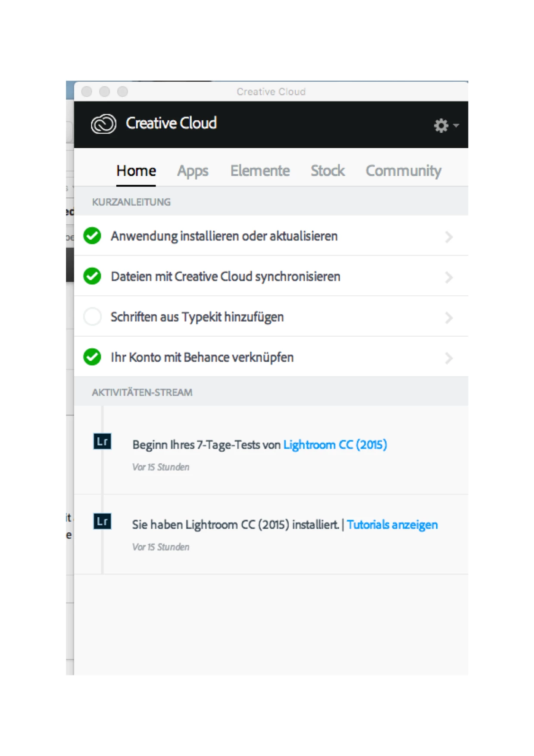Open Anwendung installieren oder aktualisieren item

pos(271,236)
